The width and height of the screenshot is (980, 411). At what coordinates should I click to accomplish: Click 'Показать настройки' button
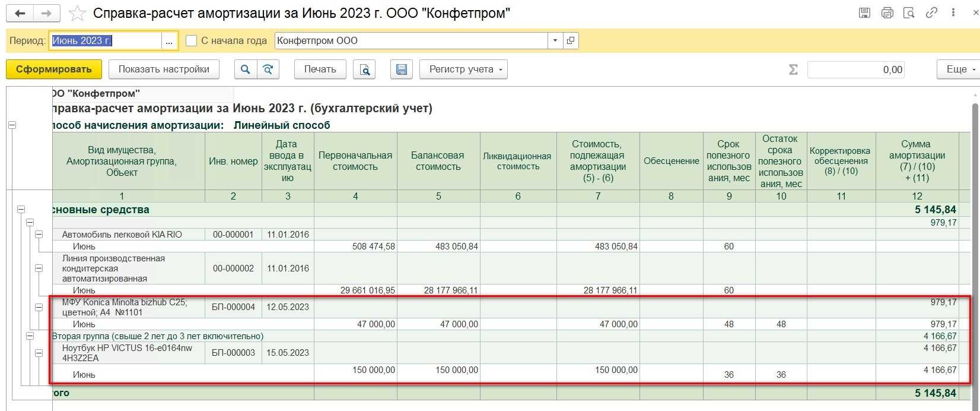pos(164,69)
